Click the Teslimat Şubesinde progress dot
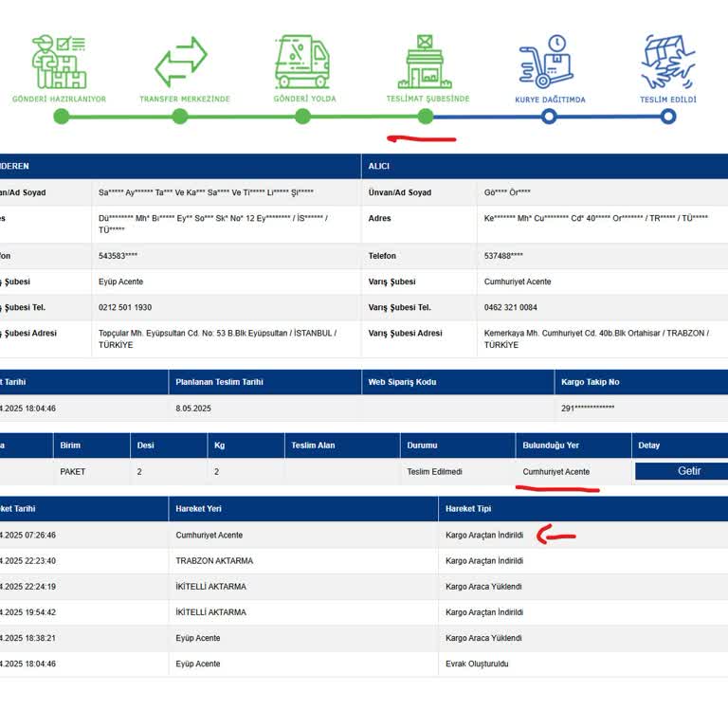 426,117
